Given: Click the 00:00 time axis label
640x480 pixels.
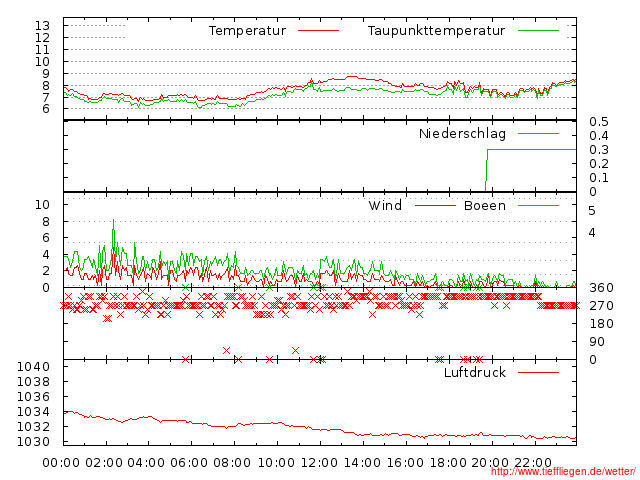Looking at the screenshot, I should 61,463.
